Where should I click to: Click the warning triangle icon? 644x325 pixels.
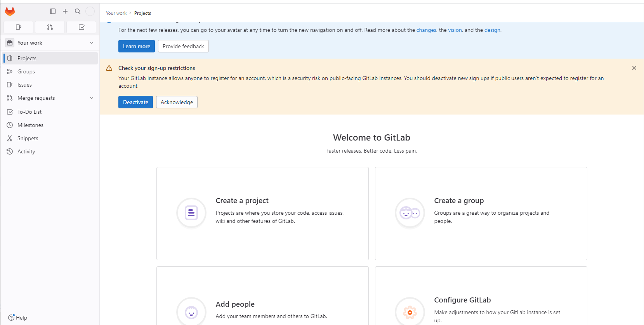tap(109, 68)
